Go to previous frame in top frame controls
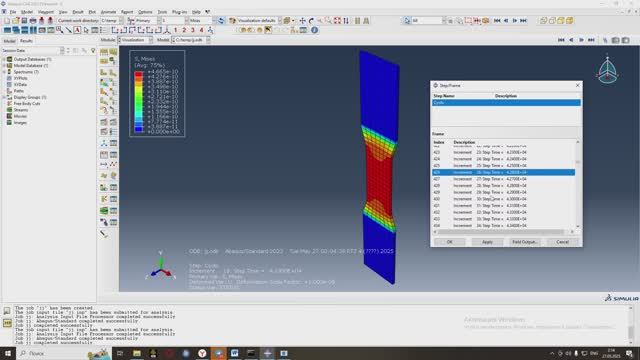The image size is (640, 360). point(506,20)
